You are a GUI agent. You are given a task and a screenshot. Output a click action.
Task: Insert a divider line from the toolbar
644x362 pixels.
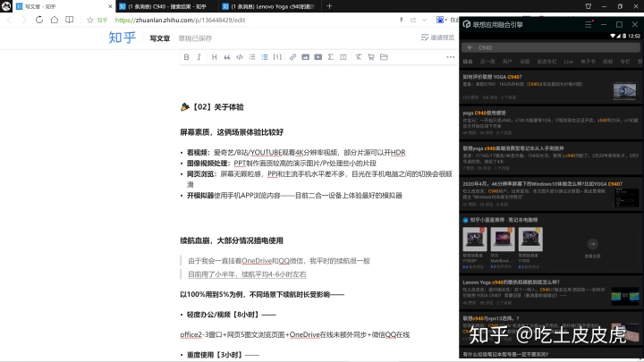[343, 57]
